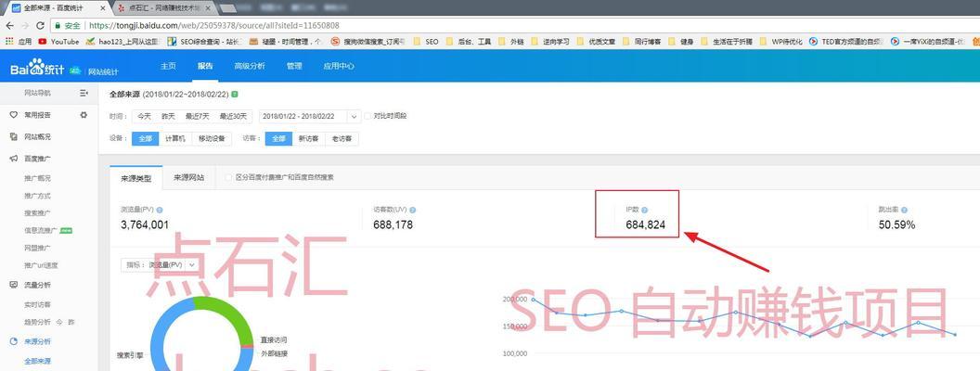
Task: Collapse 百度推广 sidebar section
Action: 37,159
